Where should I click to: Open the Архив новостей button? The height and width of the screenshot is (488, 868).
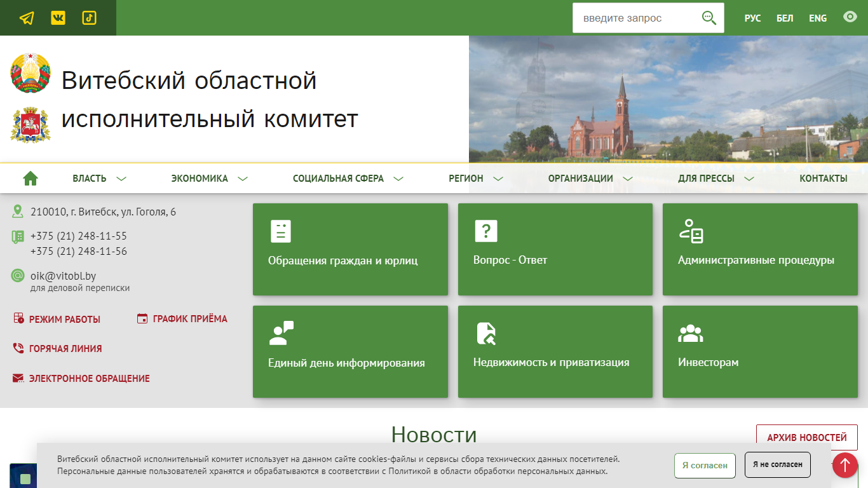click(807, 437)
